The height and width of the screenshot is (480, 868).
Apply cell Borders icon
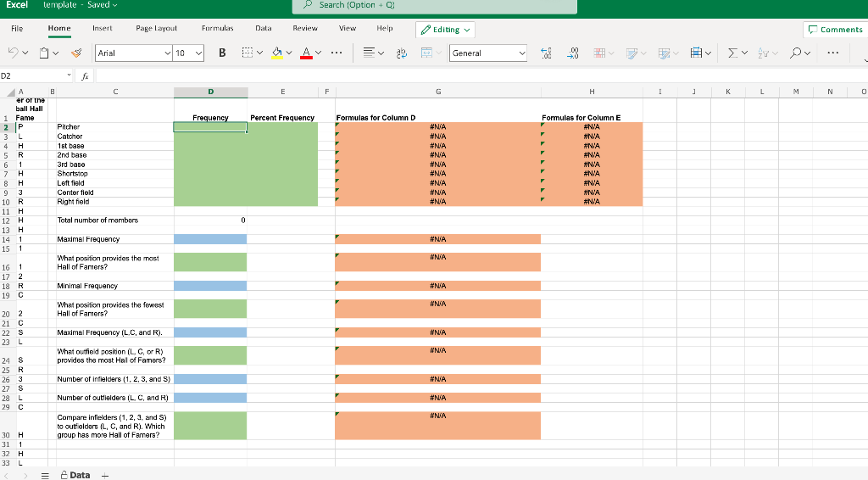click(x=248, y=53)
